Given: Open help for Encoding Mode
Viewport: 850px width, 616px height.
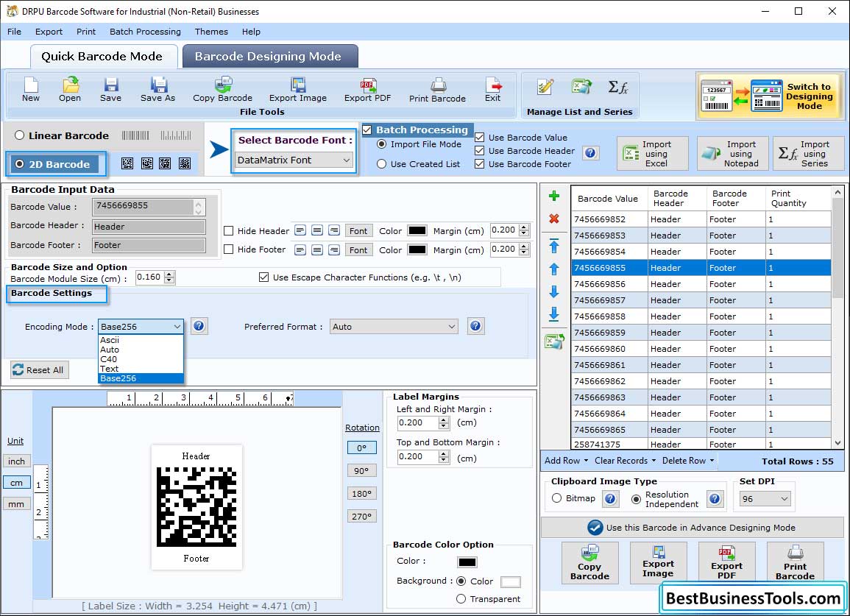Looking at the screenshot, I should coord(199,326).
